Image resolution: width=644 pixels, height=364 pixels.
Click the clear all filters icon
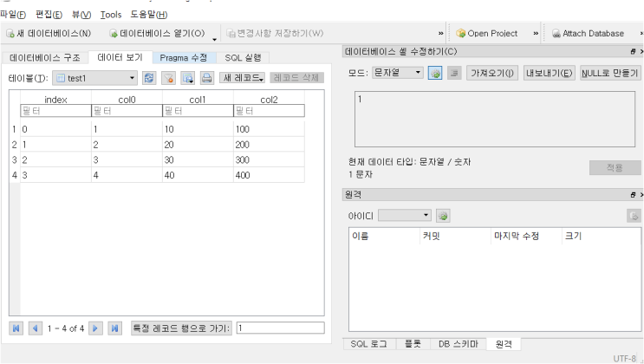[169, 78]
